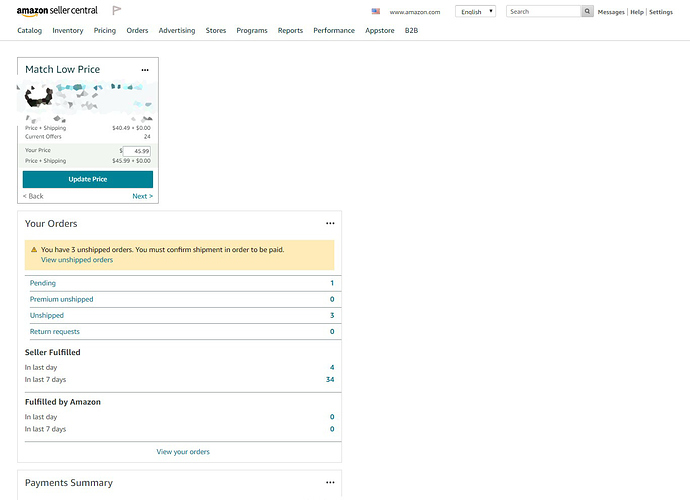
Task: Click the search magnifier button
Action: pyautogui.click(x=587, y=11)
